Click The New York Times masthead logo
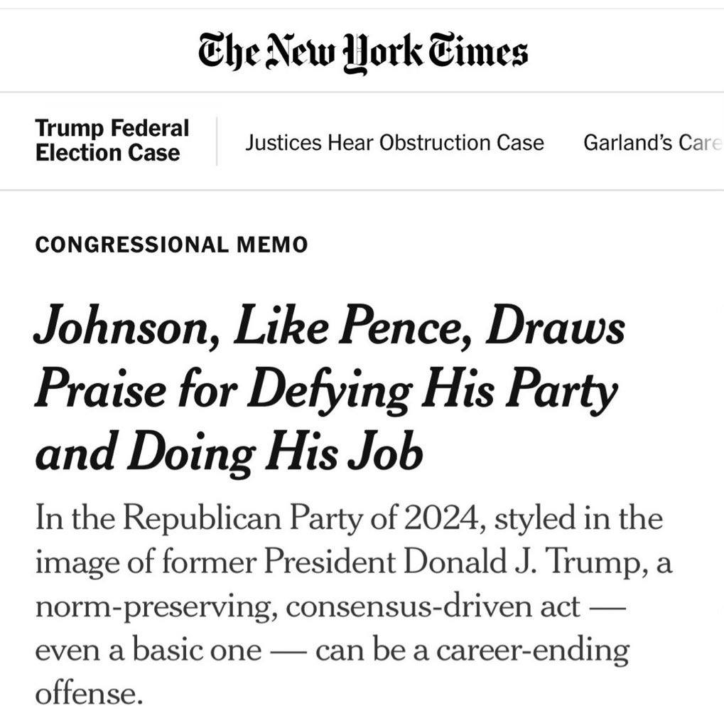This screenshot has width=724, height=728. click(362, 53)
